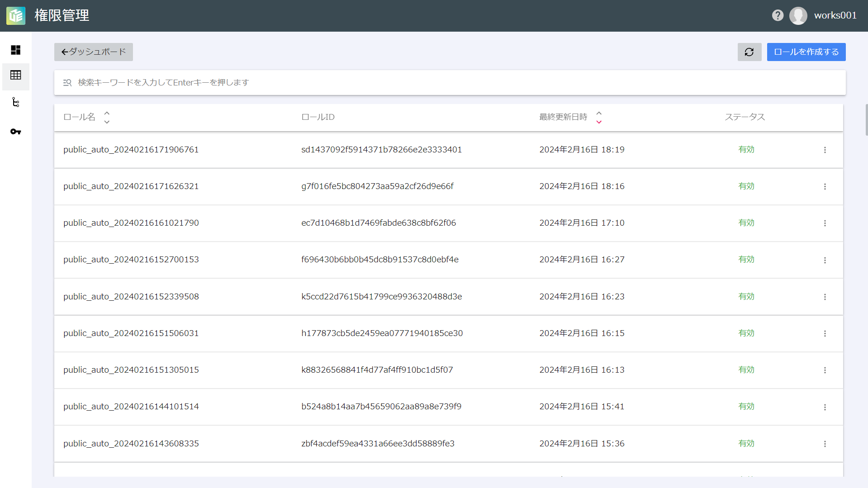Screen dimensions: 868x488
Task: Open row menu for public_auto_20240216151305015
Action: 825,370
